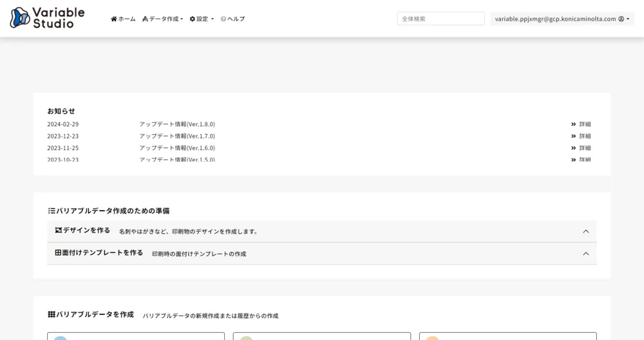Open the 設定 dropdown menu
Image resolution: width=644 pixels, height=340 pixels.
pyautogui.click(x=202, y=19)
